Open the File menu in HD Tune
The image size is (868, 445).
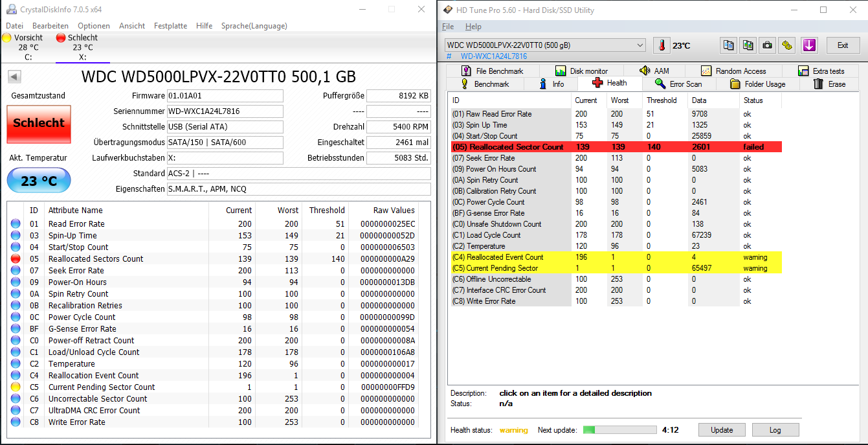tap(448, 27)
